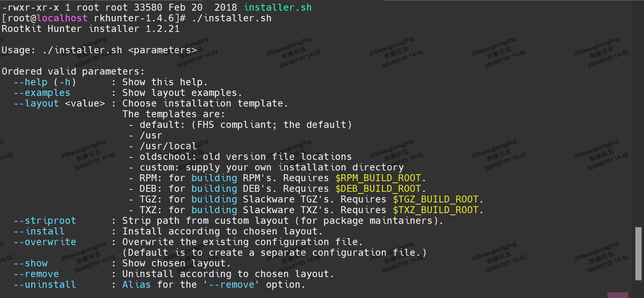Click the --examples option text
The image size is (644, 298).
pos(42,93)
